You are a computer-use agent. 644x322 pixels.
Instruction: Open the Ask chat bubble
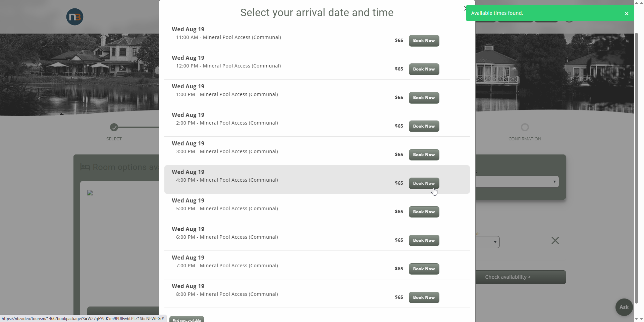(624, 307)
